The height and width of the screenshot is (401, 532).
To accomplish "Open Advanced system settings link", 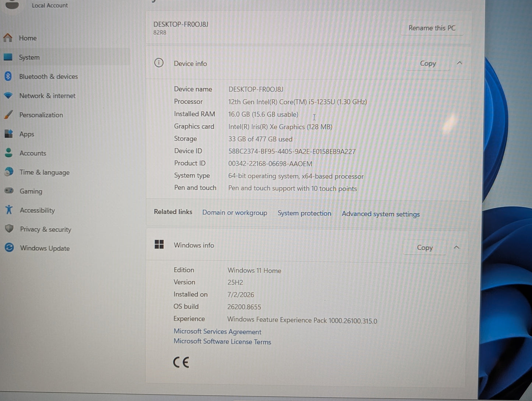I will (x=381, y=214).
